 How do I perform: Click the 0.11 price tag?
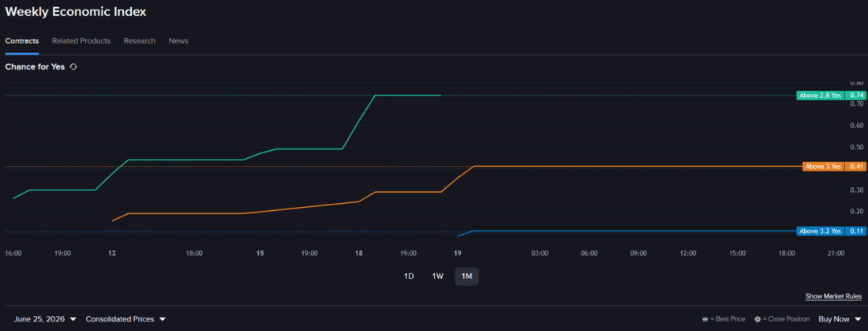pyautogui.click(x=856, y=231)
